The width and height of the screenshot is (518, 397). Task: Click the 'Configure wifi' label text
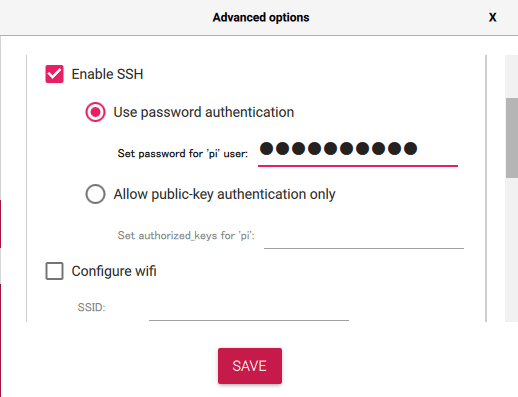pos(114,271)
